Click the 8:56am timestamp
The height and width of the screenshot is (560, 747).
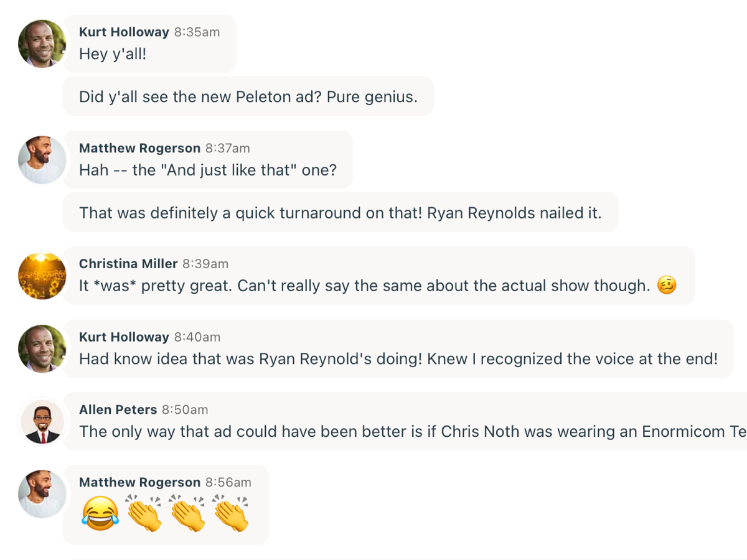(228, 482)
